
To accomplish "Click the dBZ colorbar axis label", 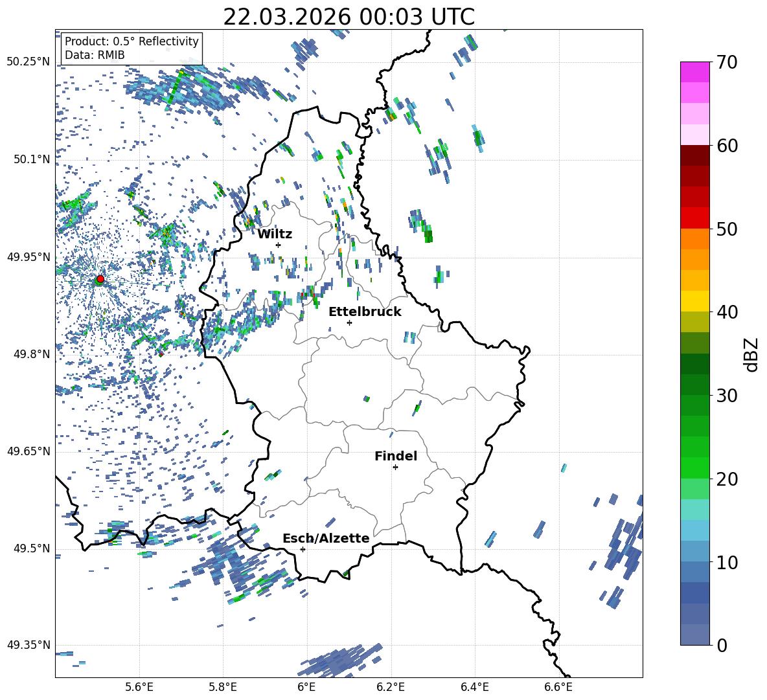I will coord(752,354).
